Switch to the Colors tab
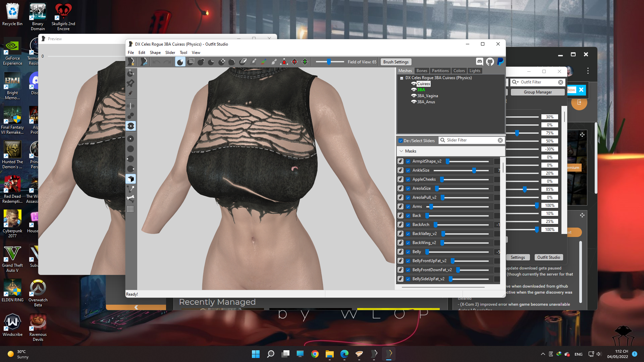The width and height of the screenshot is (644, 362). coord(459,71)
